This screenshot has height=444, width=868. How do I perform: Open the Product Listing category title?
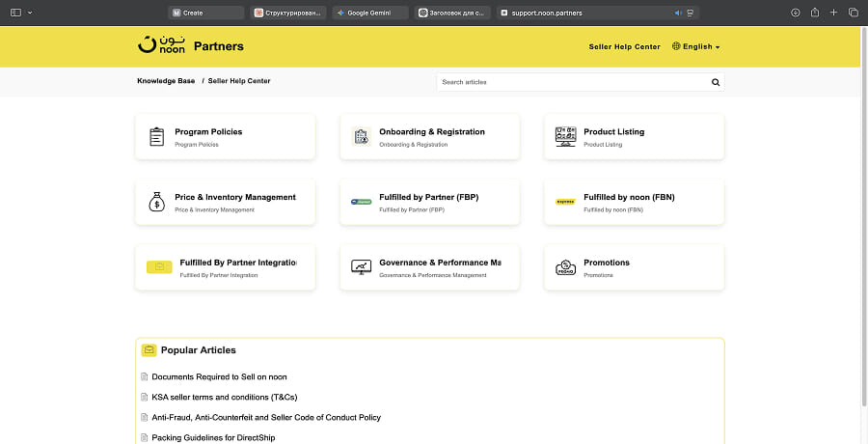[614, 132]
